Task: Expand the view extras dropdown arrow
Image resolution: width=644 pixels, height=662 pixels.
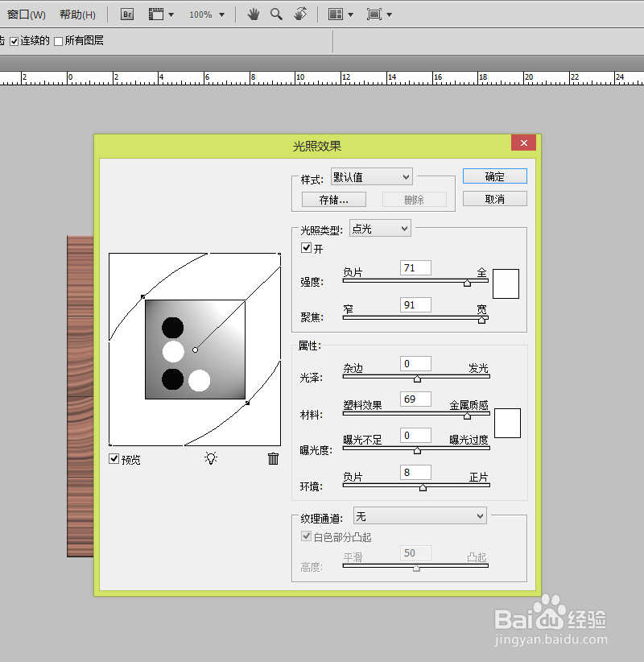Action: (171, 14)
